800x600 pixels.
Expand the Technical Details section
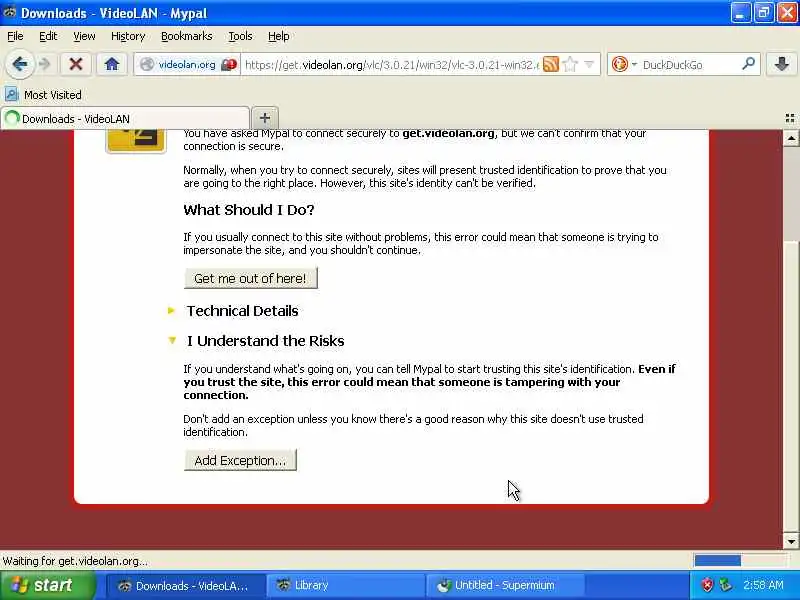[242, 311]
